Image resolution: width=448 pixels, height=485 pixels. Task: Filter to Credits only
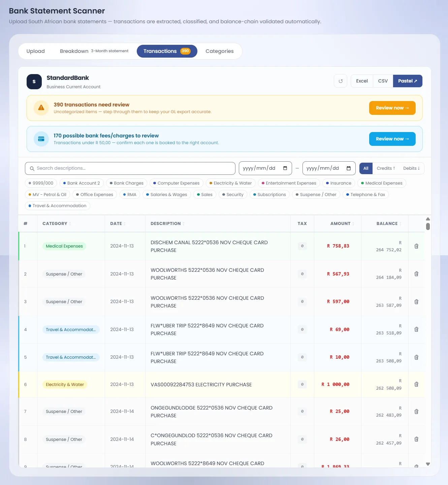pos(386,168)
